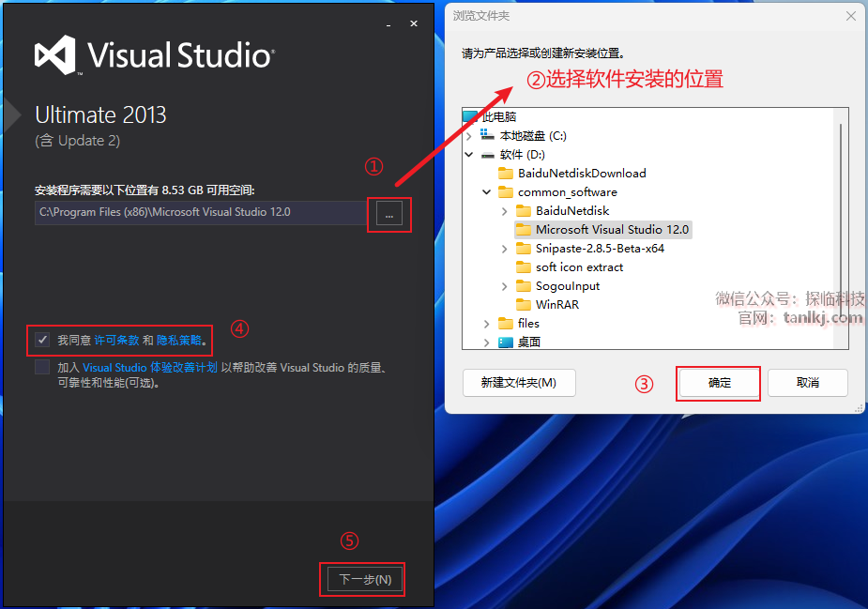The height and width of the screenshot is (609, 868).
Task: Click the BaiduNetdiskDownload folder icon
Action: coord(506,174)
